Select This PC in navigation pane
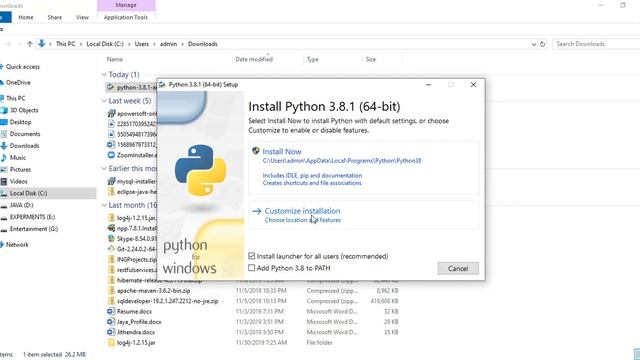This screenshot has width=640, height=360. (x=16, y=98)
